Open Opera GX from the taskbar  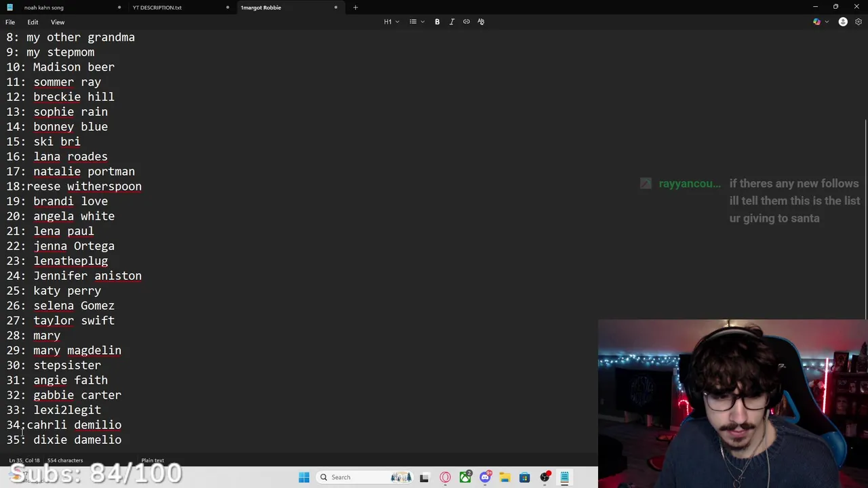point(446,477)
